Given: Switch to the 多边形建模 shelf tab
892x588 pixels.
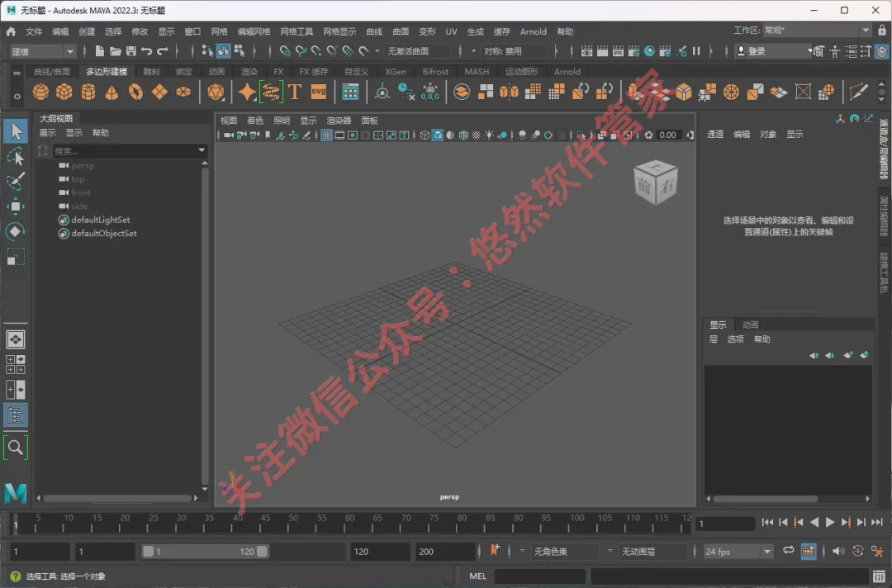Looking at the screenshot, I should coord(107,71).
